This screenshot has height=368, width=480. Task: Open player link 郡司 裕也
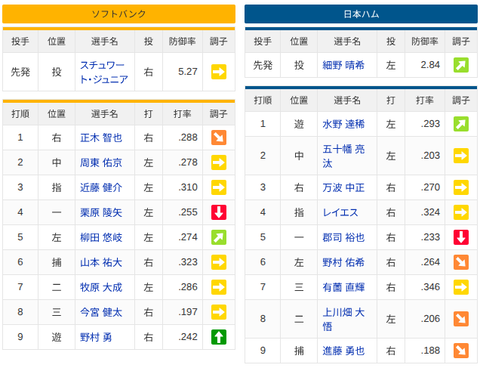point(343,237)
